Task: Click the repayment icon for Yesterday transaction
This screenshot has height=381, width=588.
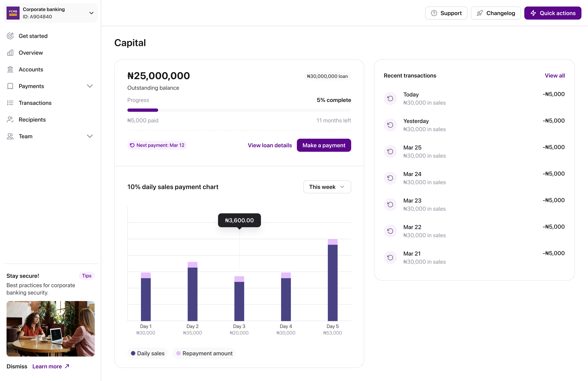Action: (390, 125)
